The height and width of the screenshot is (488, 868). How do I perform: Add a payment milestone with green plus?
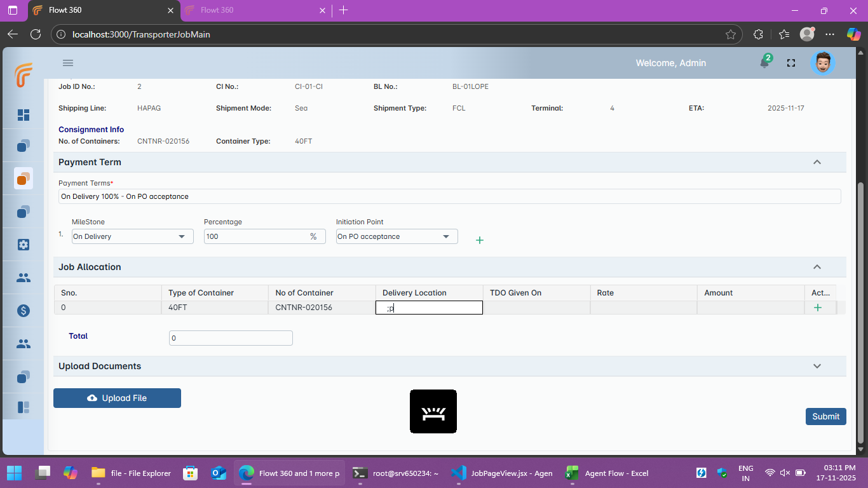[x=480, y=240]
